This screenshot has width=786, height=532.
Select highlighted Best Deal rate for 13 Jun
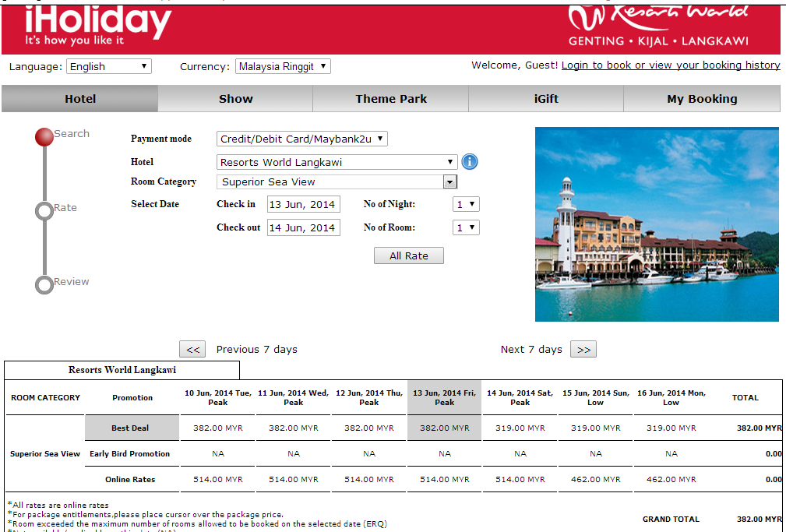(x=445, y=428)
